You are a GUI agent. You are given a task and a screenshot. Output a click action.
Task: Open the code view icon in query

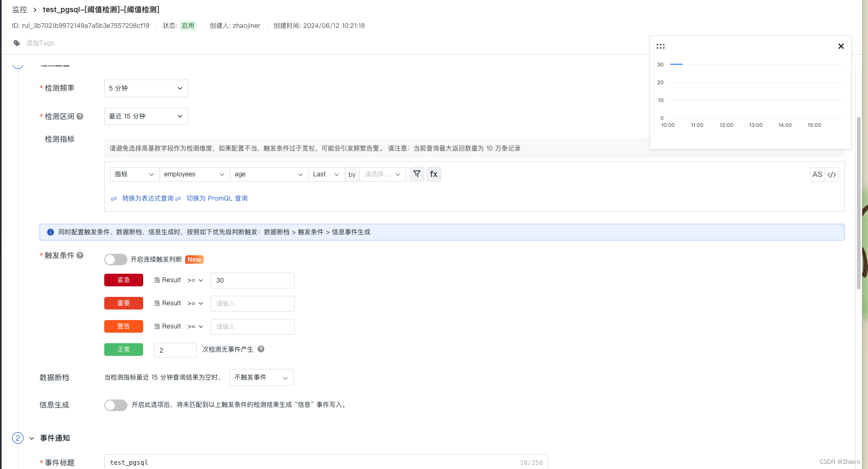click(x=832, y=174)
